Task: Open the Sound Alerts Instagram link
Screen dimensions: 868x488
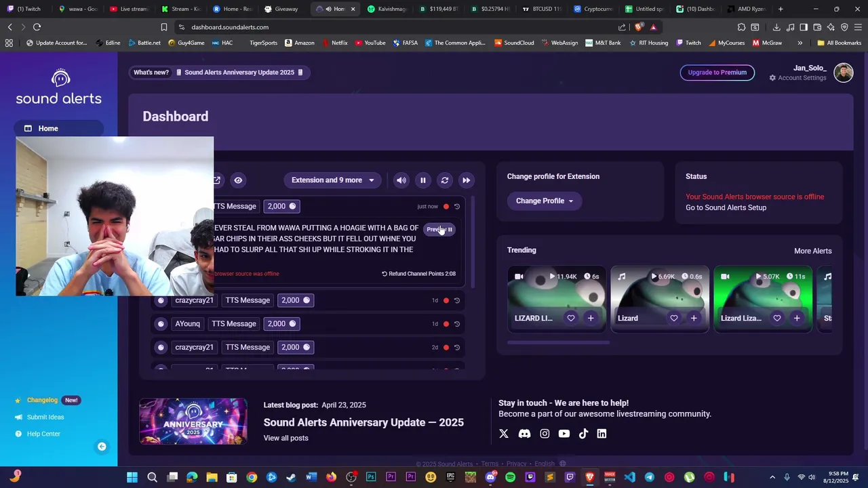Action: (545, 434)
